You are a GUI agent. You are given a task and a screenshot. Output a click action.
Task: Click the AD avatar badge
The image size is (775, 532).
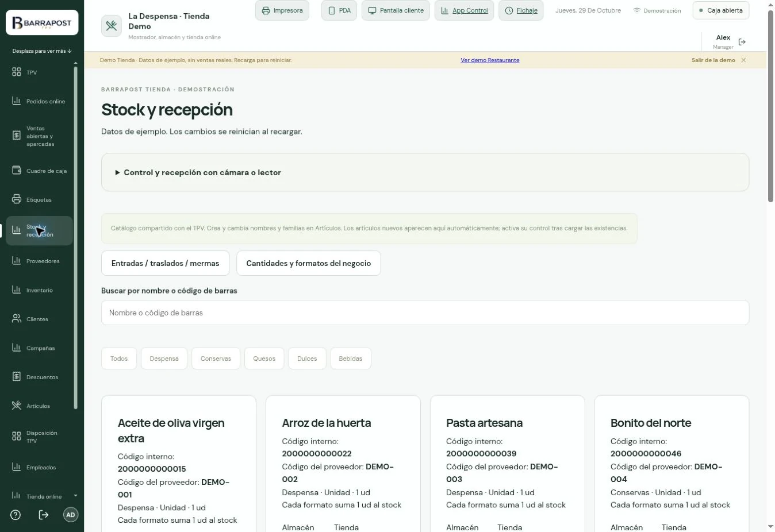71,515
